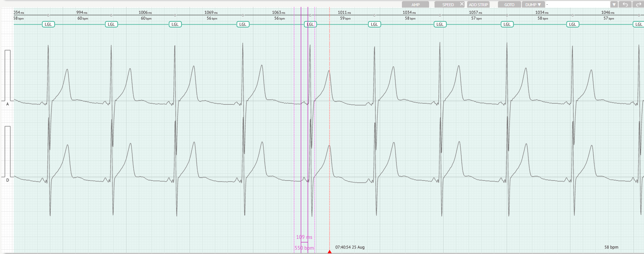This screenshot has width=644, height=254.
Task: Click the undo arrow icon
Action: [625, 4]
